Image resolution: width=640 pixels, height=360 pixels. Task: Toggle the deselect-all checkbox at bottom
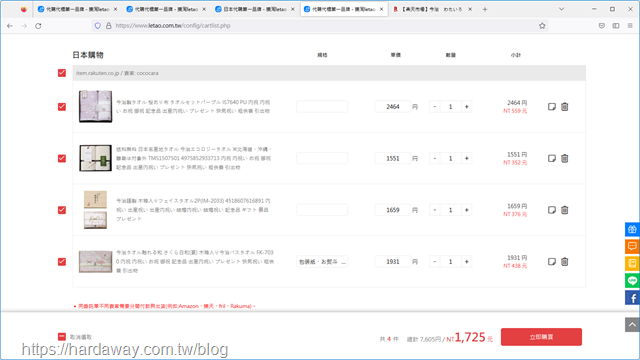(62, 337)
